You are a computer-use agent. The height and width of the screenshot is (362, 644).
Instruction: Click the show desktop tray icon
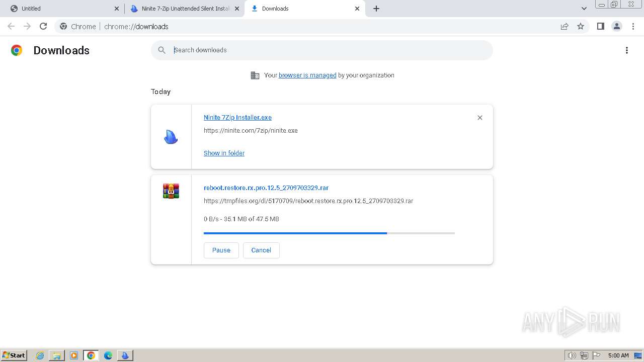(x=638, y=355)
